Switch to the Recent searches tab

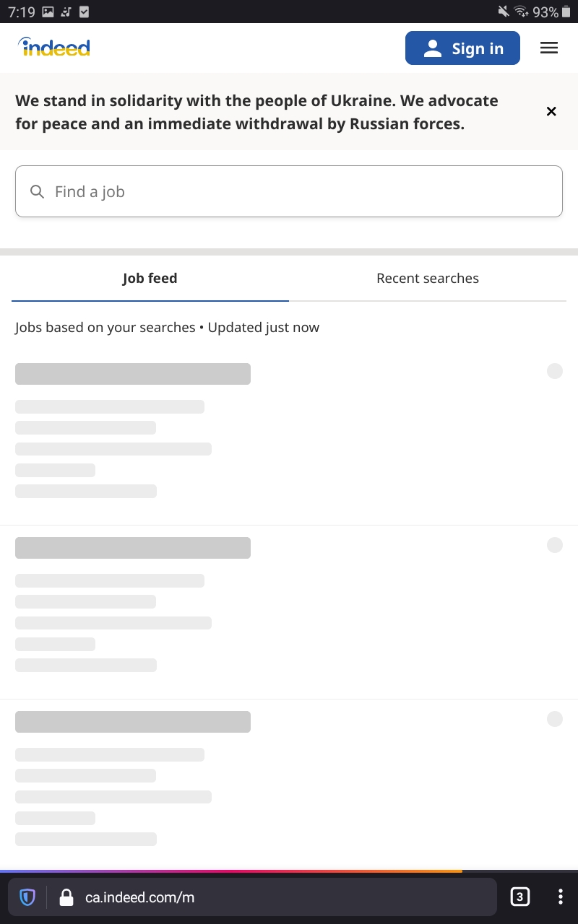[x=428, y=279]
